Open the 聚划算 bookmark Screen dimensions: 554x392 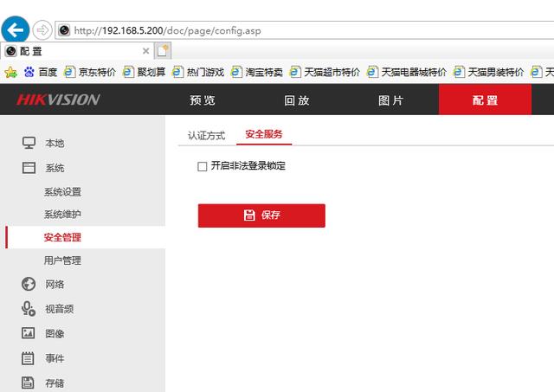[144, 72]
